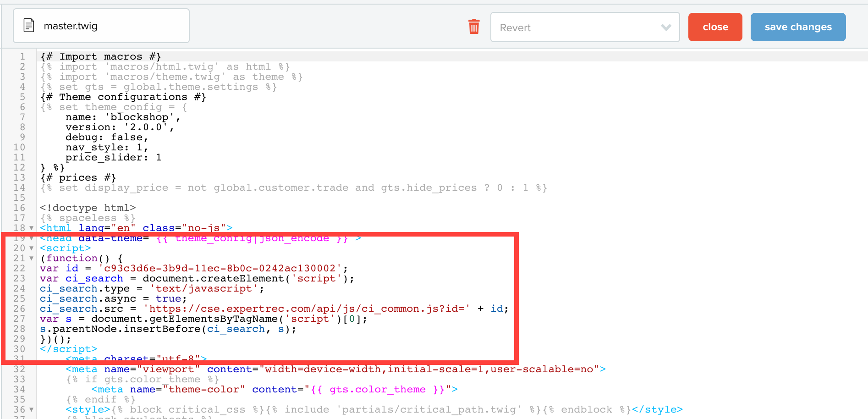
Task: Collapse the function fold arrow at line 21
Action: 32,259
